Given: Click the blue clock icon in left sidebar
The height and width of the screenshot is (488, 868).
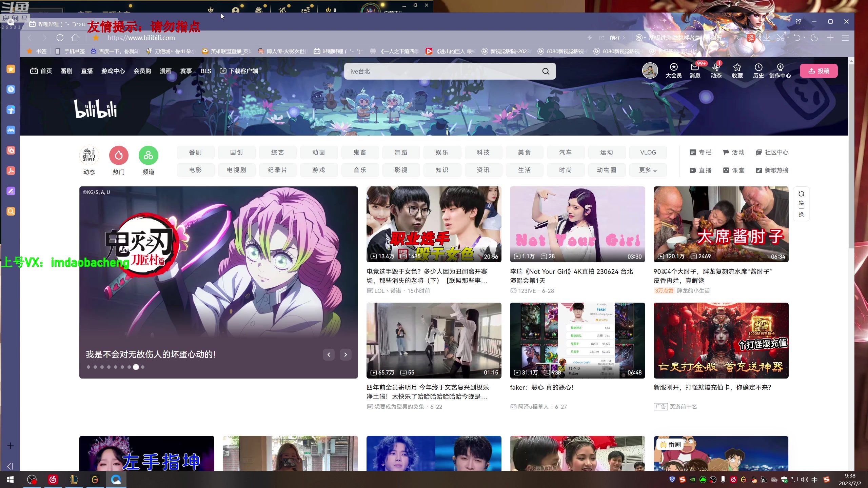Looking at the screenshot, I should pyautogui.click(x=11, y=89).
